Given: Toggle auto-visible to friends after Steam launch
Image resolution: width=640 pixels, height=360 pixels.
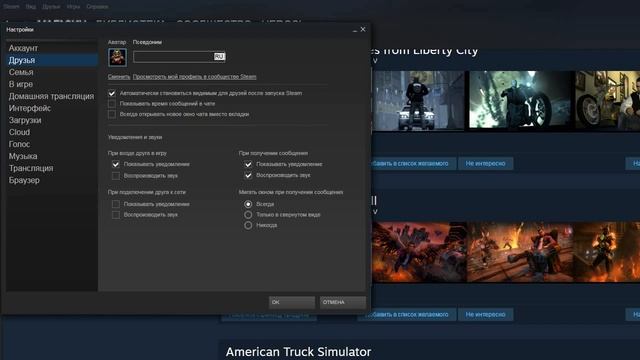Looking at the screenshot, I should (x=112, y=93).
